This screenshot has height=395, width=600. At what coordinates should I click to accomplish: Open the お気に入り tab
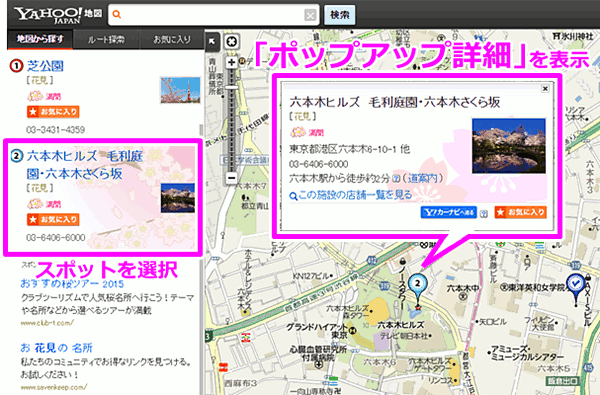pyautogui.click(x=172, y=39)
